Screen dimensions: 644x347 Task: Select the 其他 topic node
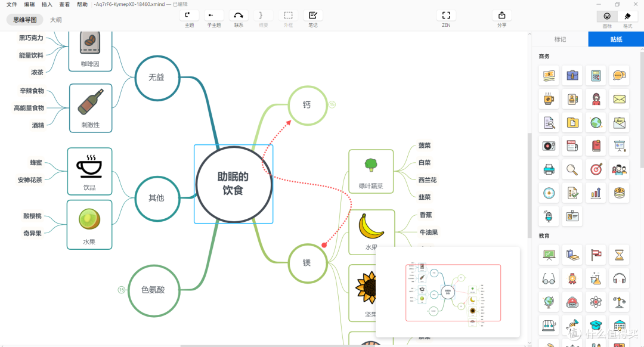click(x=157, y=198)
